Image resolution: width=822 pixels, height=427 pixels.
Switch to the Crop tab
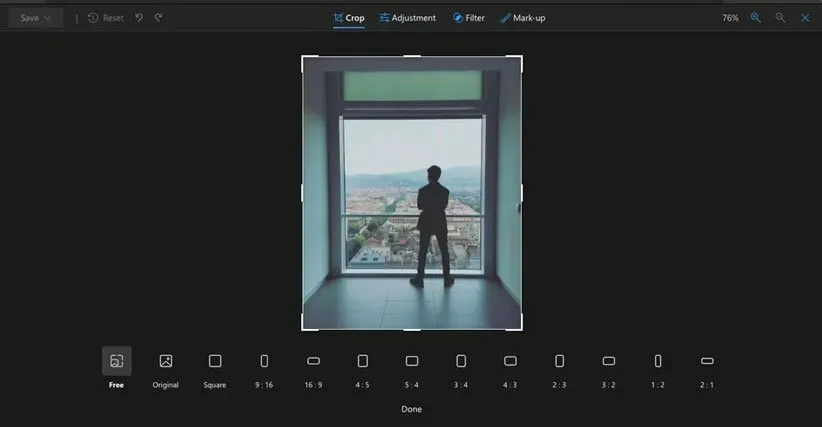[349, 18]
